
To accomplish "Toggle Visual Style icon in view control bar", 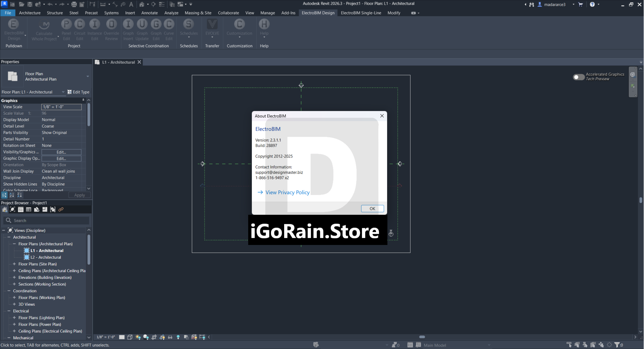I will tap(130, 337).
